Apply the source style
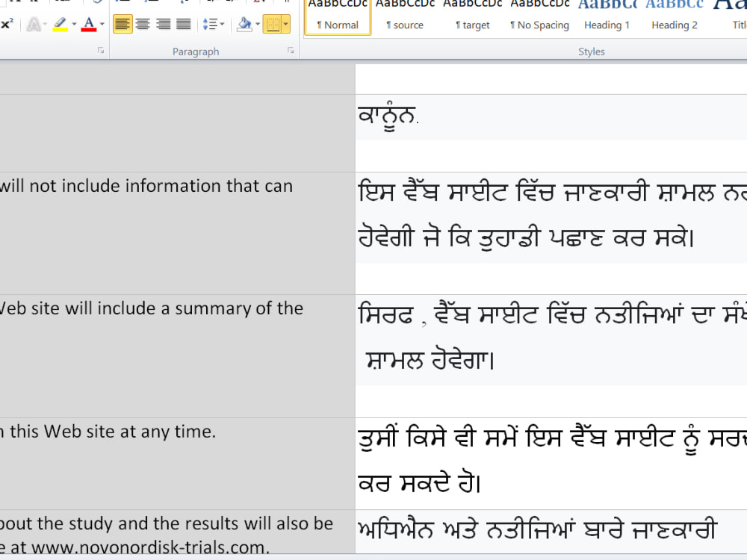This screenshot has height=560, width=747. (x=405, y=17)
